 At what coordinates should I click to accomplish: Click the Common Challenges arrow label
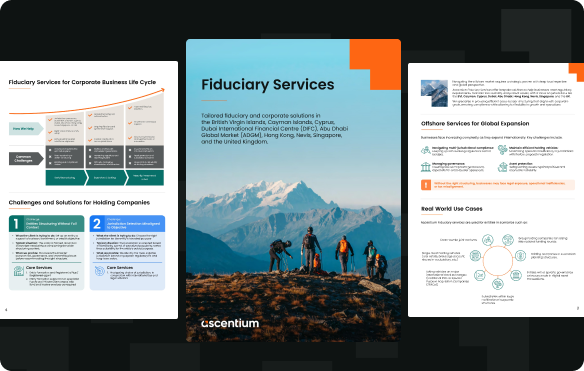point(26,159)
